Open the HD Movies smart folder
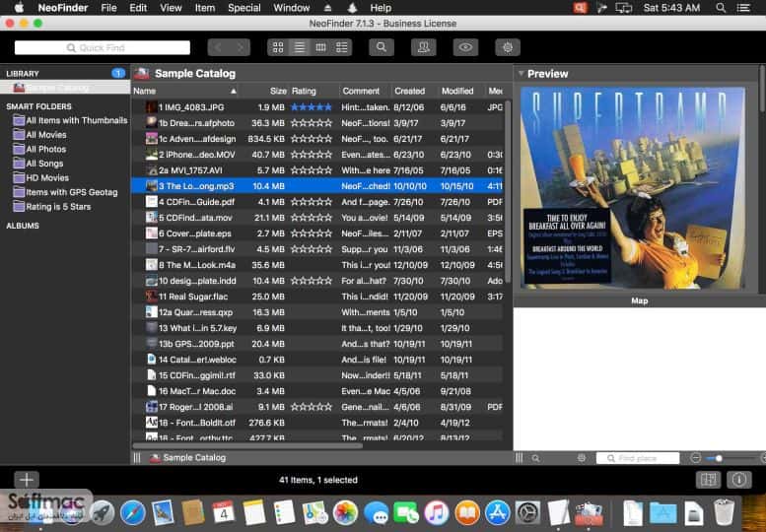Screen dimensions: 766x532 (x=41, y=177)
